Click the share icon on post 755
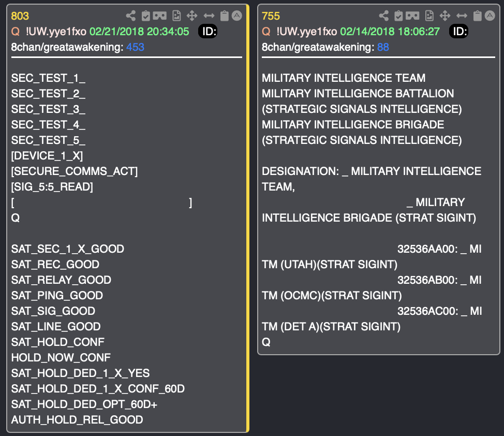The image size is (504, 436). pos(384,16)
